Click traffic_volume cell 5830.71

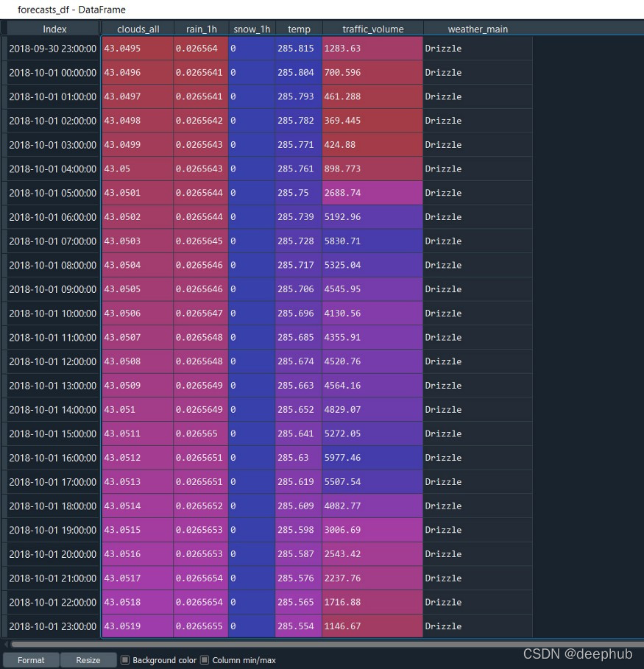[x=372, y=241]
